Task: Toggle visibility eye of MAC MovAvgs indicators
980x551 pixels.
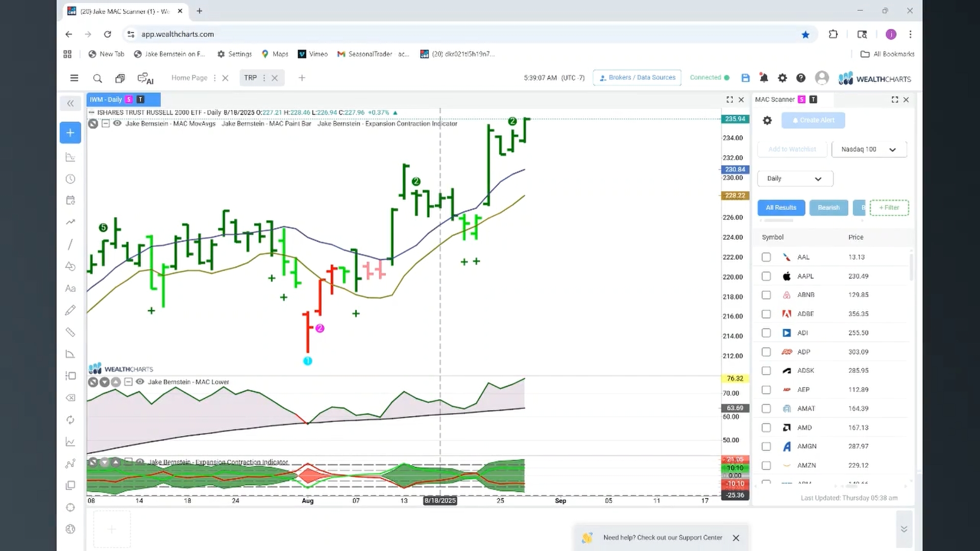Action: point(117,123)
